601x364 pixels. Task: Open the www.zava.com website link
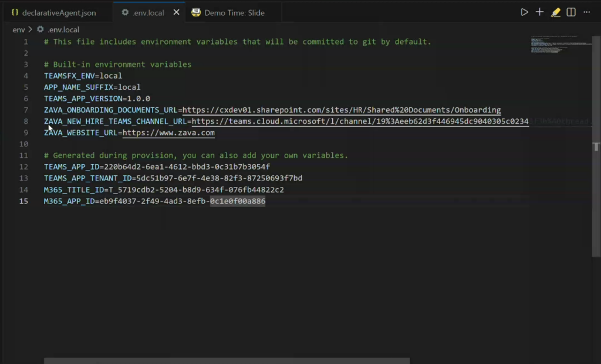coord(168,133)
